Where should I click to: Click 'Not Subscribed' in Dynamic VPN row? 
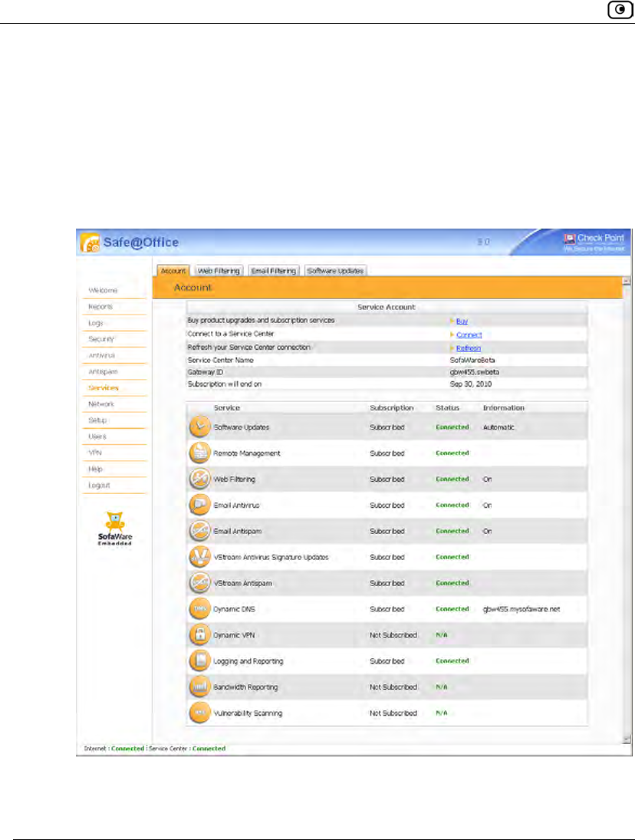(393, 635)
